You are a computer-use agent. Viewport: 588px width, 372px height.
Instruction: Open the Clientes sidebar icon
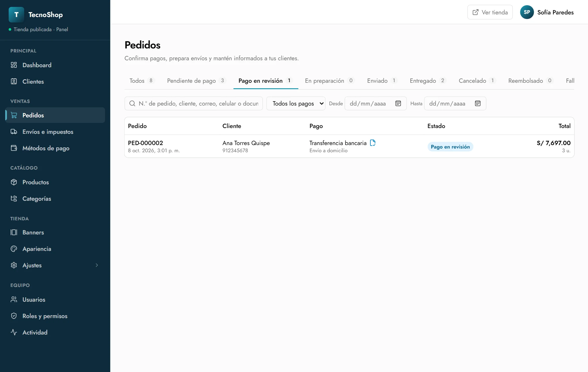click(14, 81)
